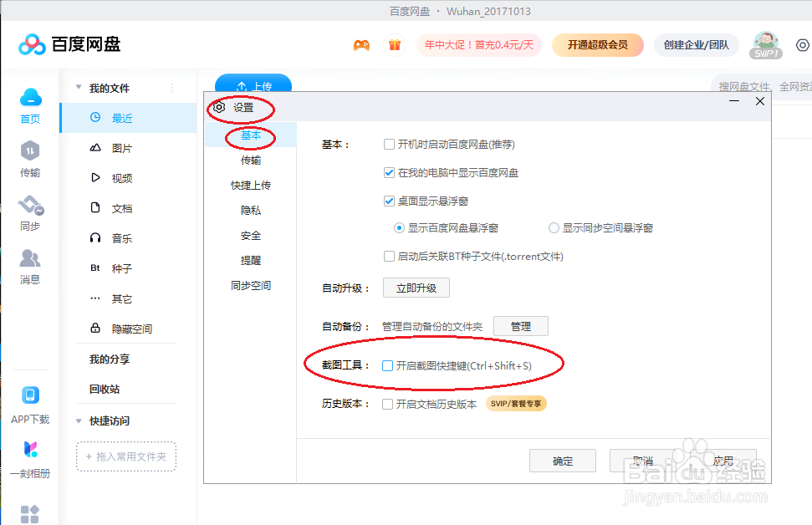This screenshot has width=812, height=525.
Task: Click the 图片 picture icon
Action: click(95, 148)
